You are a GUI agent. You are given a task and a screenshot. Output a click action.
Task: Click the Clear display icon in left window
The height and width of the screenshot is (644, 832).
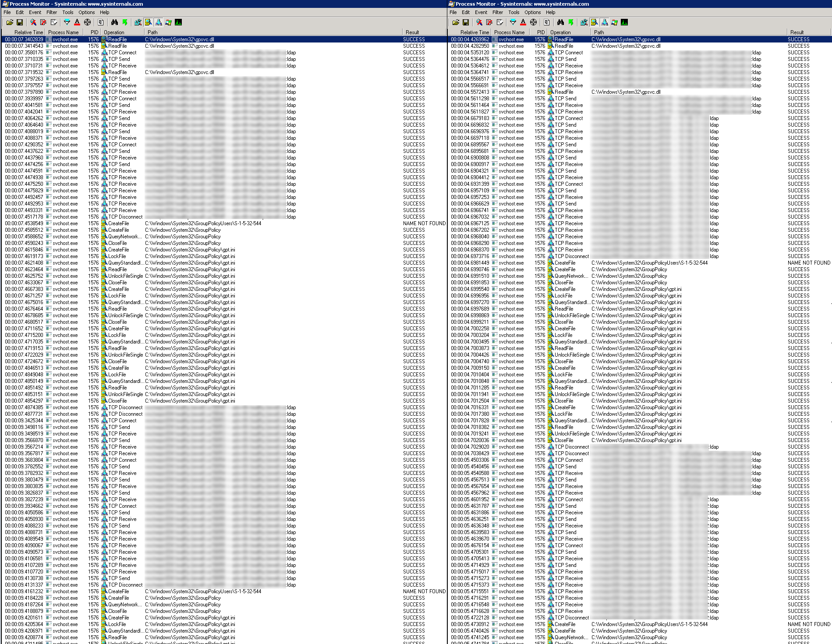click(53, 22)
